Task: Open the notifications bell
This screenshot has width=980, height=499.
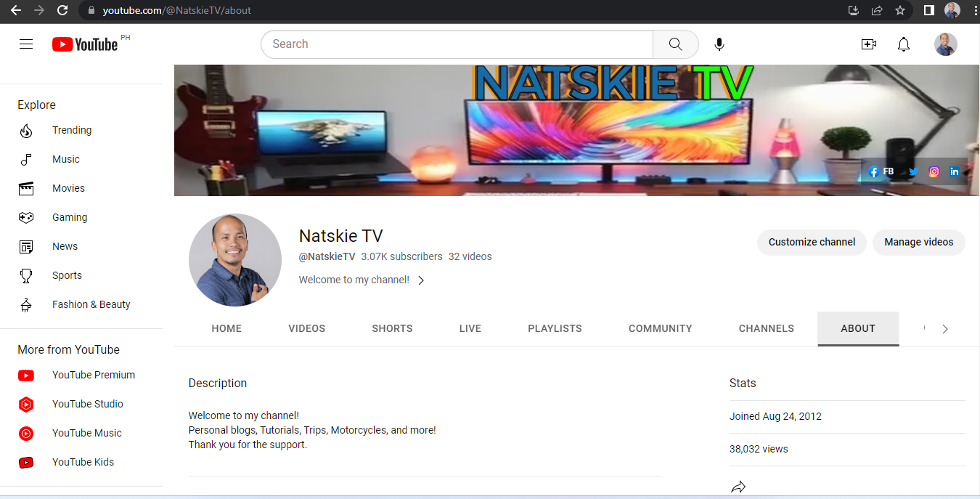Action: point(903,44)
